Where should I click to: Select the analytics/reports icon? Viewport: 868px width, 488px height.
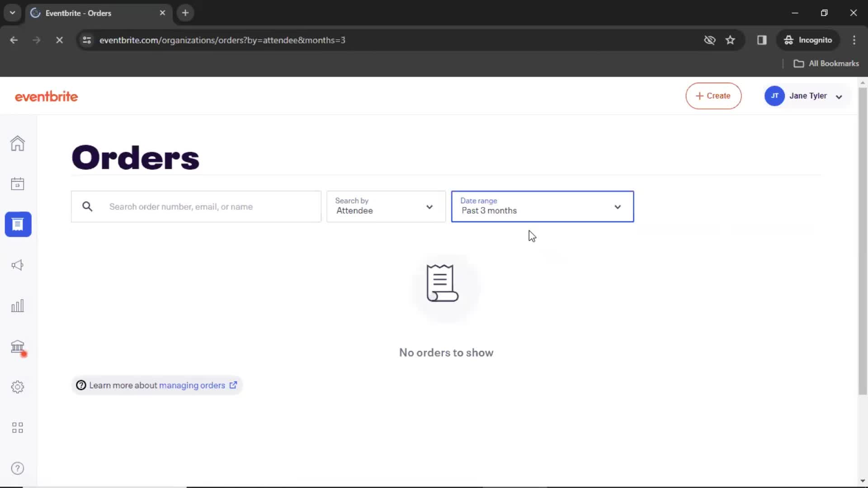coord(17,305)
